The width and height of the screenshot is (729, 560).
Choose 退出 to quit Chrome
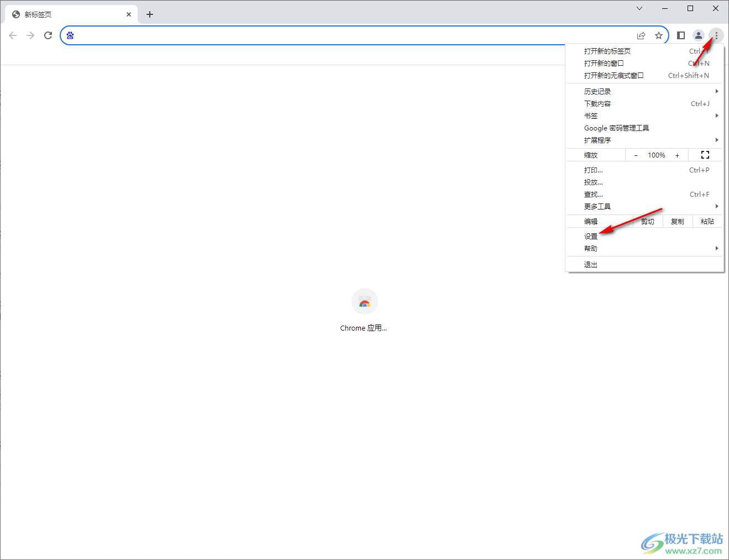coord(644,265)
